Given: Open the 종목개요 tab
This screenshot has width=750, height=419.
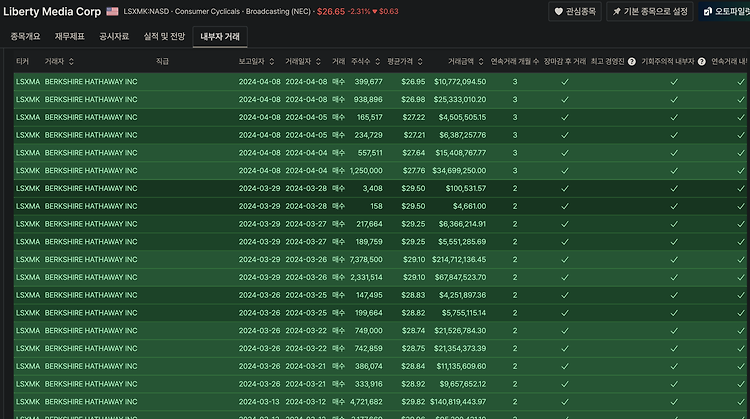Looking at the screenshot, I should pos(25,36).
